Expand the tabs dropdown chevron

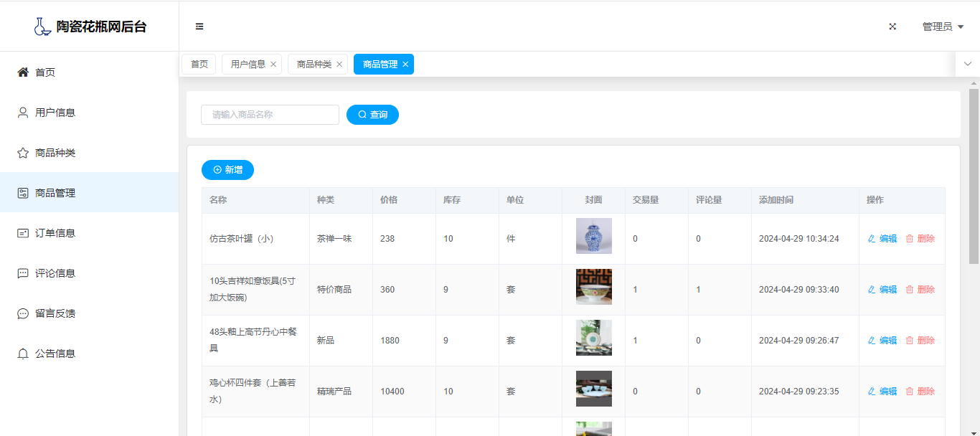pyautogui.click(x=967, y=64)
